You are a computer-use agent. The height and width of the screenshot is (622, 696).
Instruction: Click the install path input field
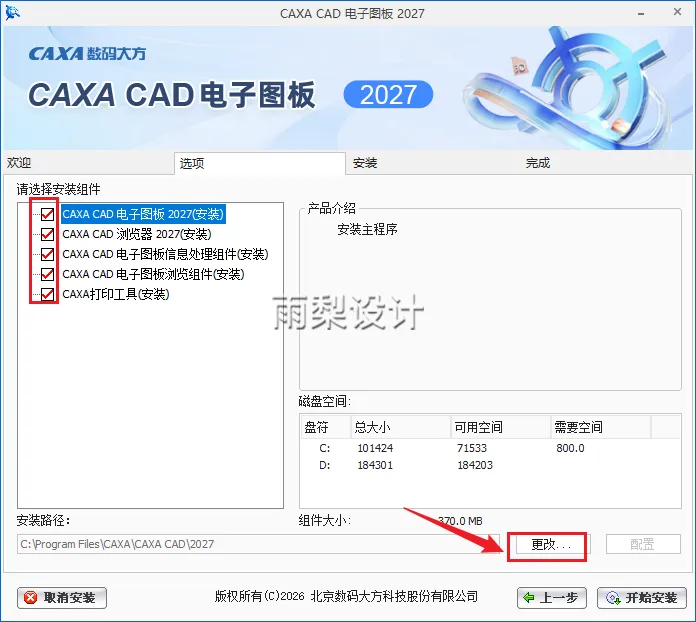pos(258,544)
